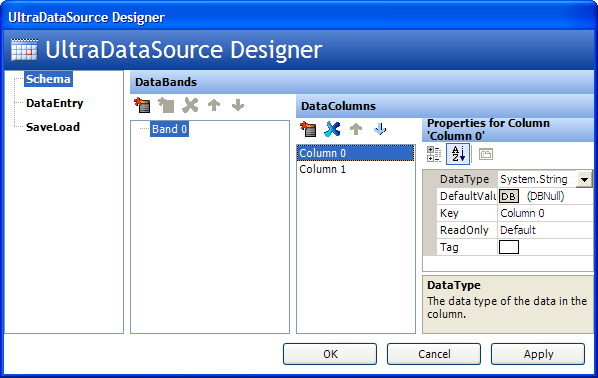Image resolution: width=598 pixels, height=378 pixels.
Task: Click Move Column Down arrow icon
Action: tap(380, 129)
